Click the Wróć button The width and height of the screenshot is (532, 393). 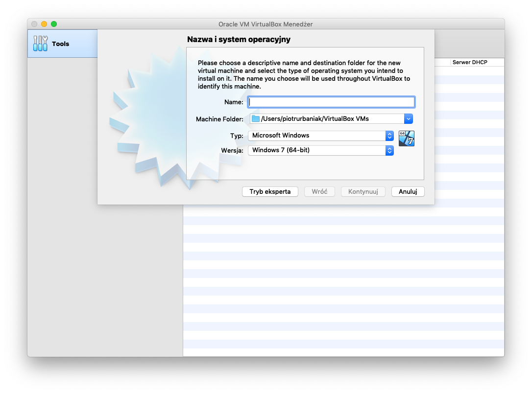(319, 191)
